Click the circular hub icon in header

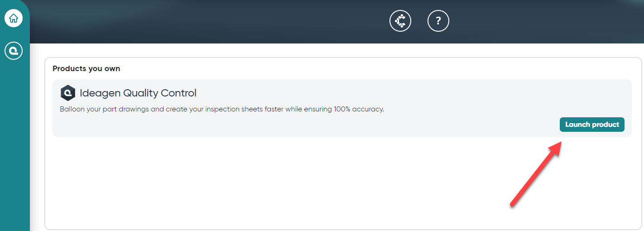400,21
